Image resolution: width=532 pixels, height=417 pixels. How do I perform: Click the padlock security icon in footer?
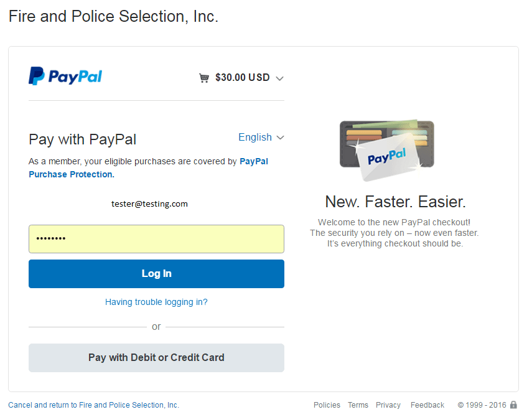[513, 405]
